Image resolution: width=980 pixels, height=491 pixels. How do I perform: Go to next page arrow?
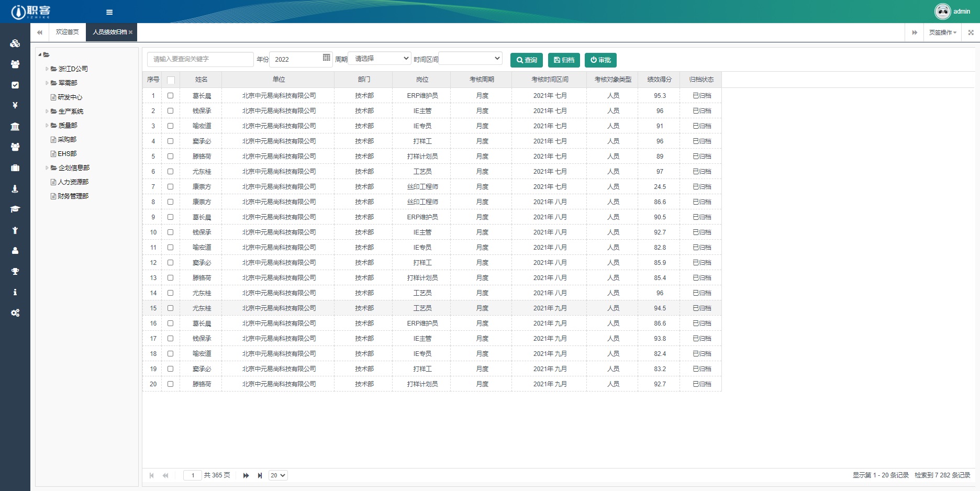(x=246, y=475)
